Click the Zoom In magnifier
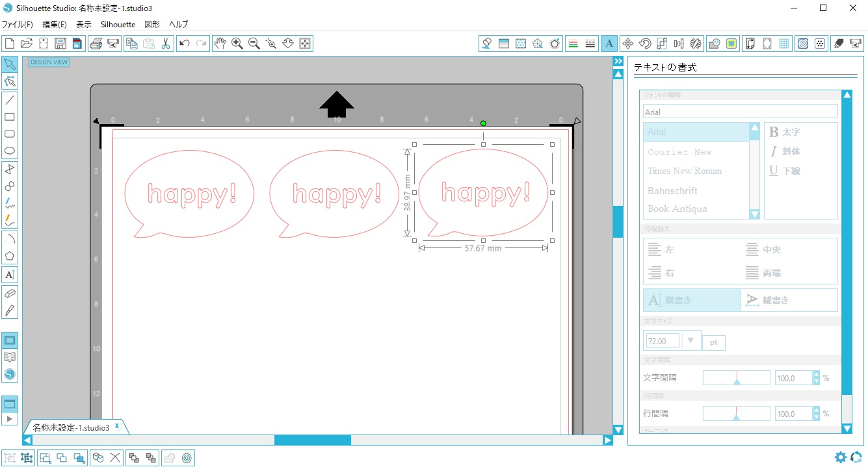The image size is (868, 467). point(237,44)
